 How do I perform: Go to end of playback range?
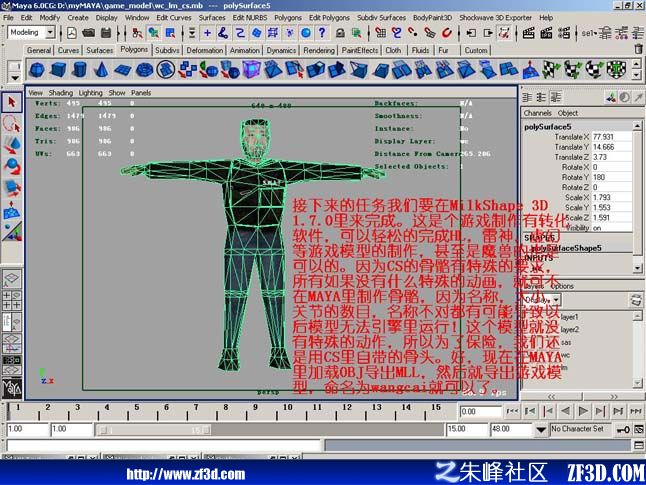(636, 411)
